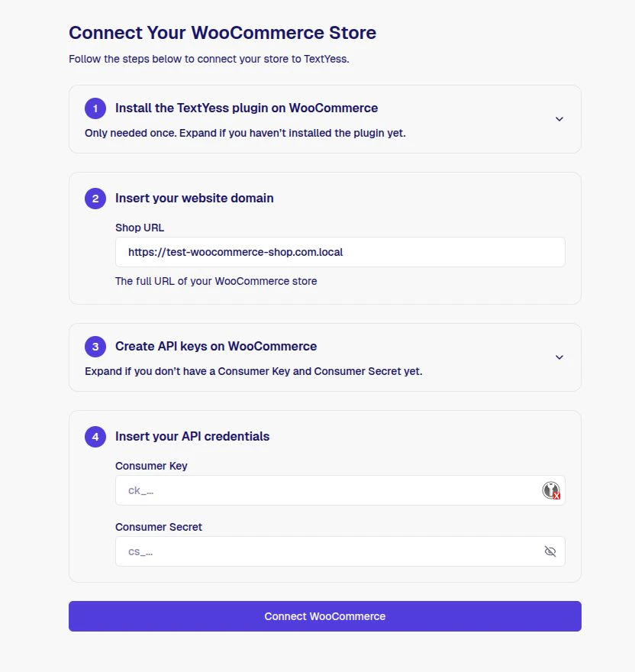Select the step 2 circle badge
Screen dimensions: 635x672
pyautogui.click(x=95, y=199)
